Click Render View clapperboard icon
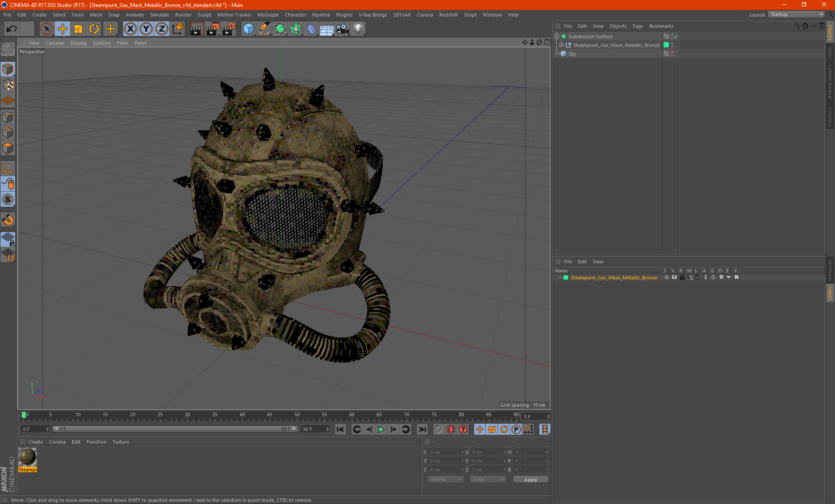The image size is (835, 504). [x=197, y=29]
